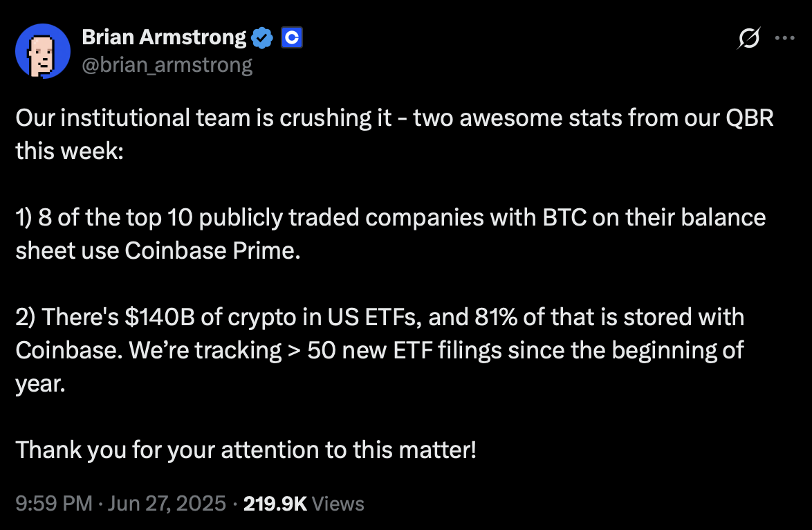Click the Coinbase affiliate badge icon

point(292,38)
